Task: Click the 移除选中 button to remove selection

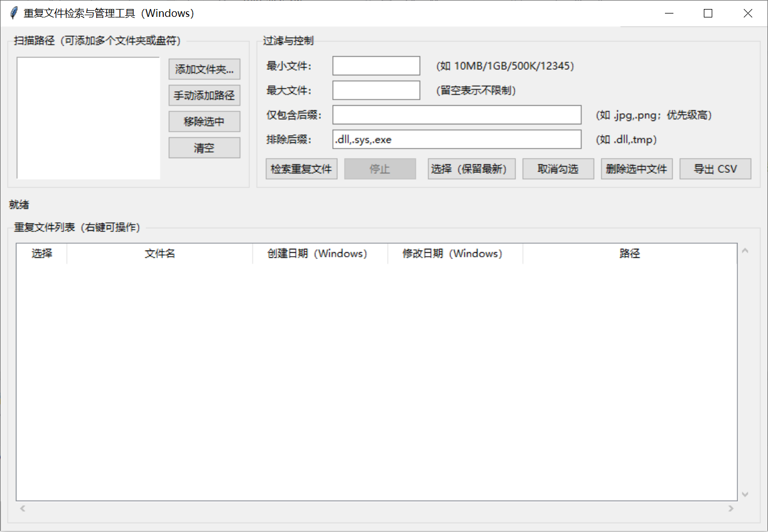Action: (x=204, y=121)
